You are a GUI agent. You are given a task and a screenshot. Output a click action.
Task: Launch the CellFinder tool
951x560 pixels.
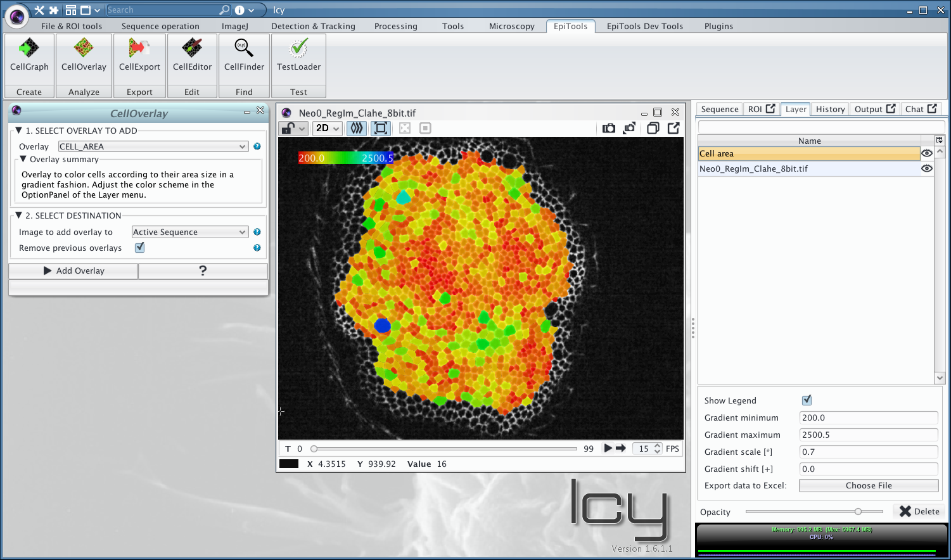244,56
